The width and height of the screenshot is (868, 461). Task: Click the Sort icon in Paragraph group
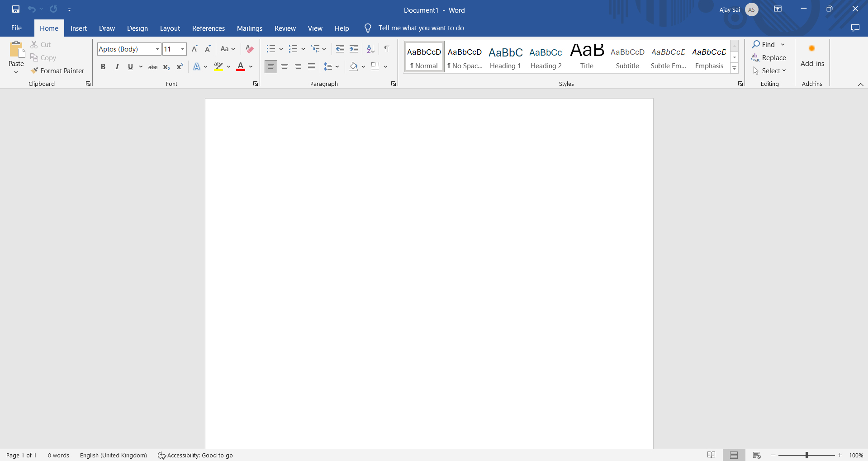tap(370, 49)
